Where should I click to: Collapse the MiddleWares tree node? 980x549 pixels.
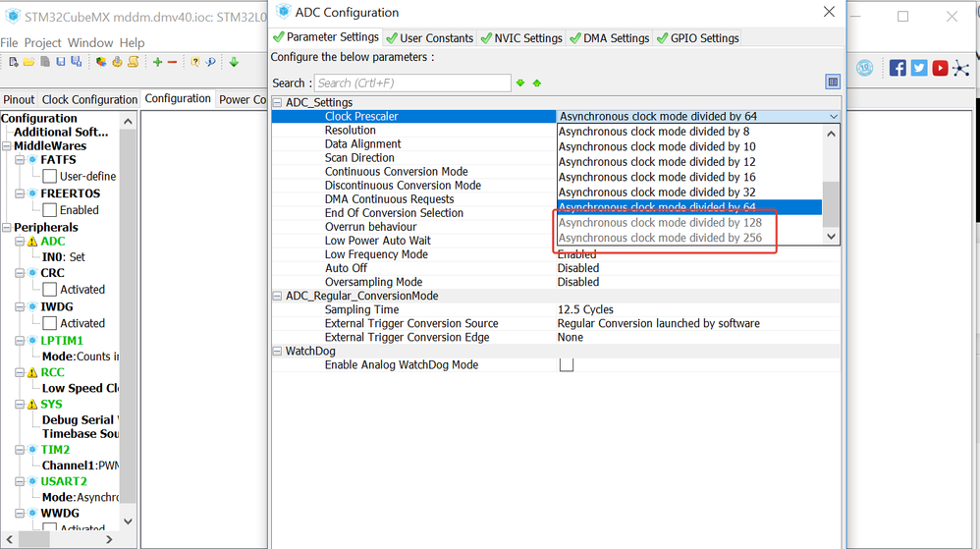(x=7, y=146)
